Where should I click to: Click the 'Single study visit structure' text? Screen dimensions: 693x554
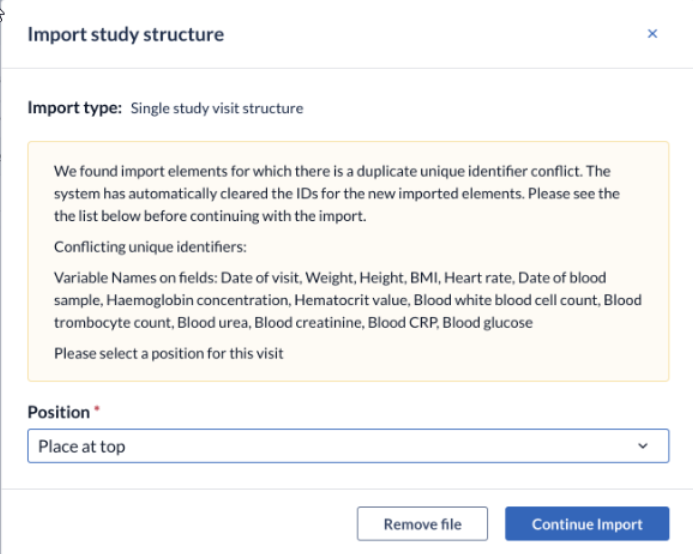[217, 108]
